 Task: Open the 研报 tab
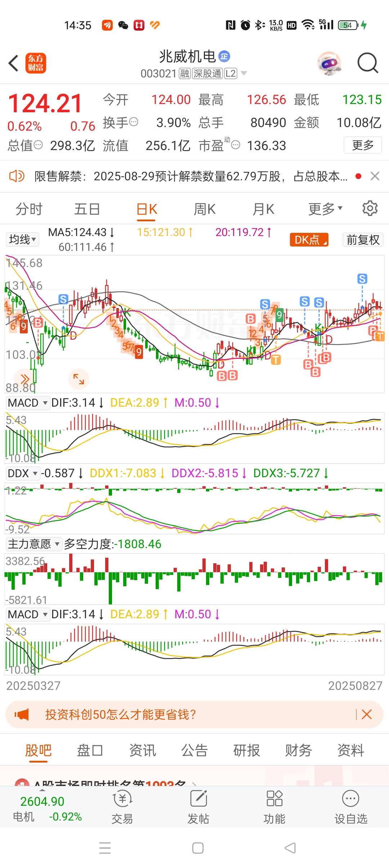pos(246,750)
